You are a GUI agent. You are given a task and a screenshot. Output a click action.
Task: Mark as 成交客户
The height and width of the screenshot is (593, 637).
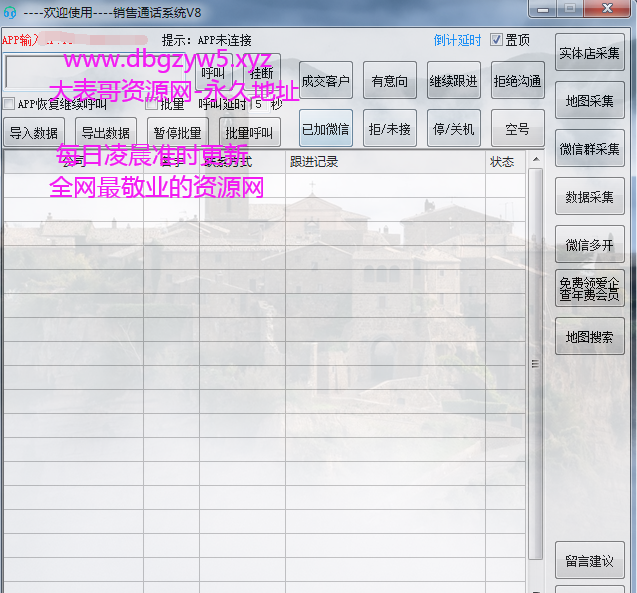pyautogui.click(x=326, y=81)
